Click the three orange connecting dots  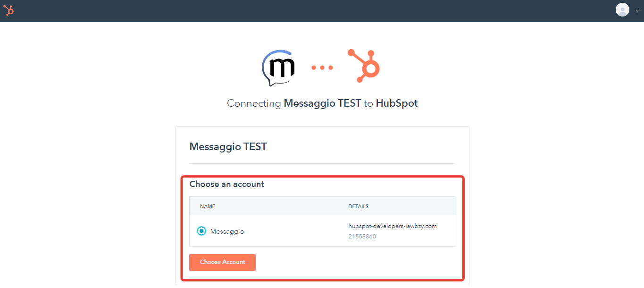[322, 68]
